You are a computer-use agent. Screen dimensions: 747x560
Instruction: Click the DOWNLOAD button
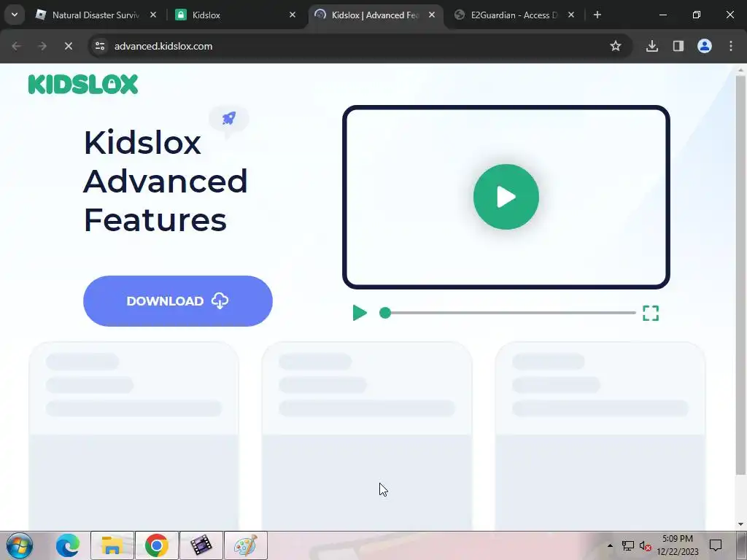pos(178,301)
